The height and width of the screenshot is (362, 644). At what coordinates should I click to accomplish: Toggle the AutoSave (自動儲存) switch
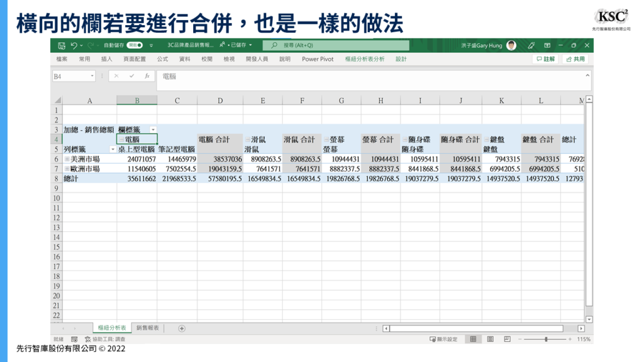135,45
